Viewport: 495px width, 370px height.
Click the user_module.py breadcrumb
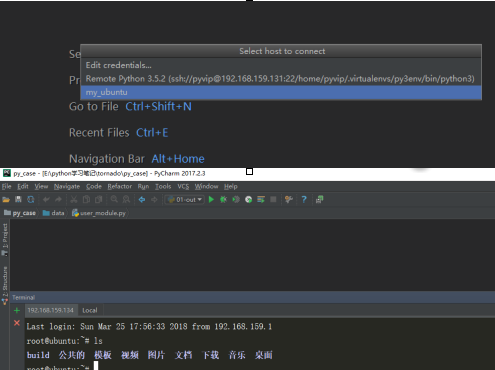click(99, 213)
